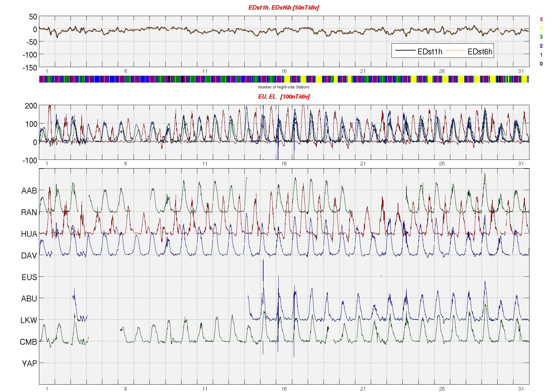Click the night-side stations color bar
Screen dimensions: 557x392
(x=284, y=79)
